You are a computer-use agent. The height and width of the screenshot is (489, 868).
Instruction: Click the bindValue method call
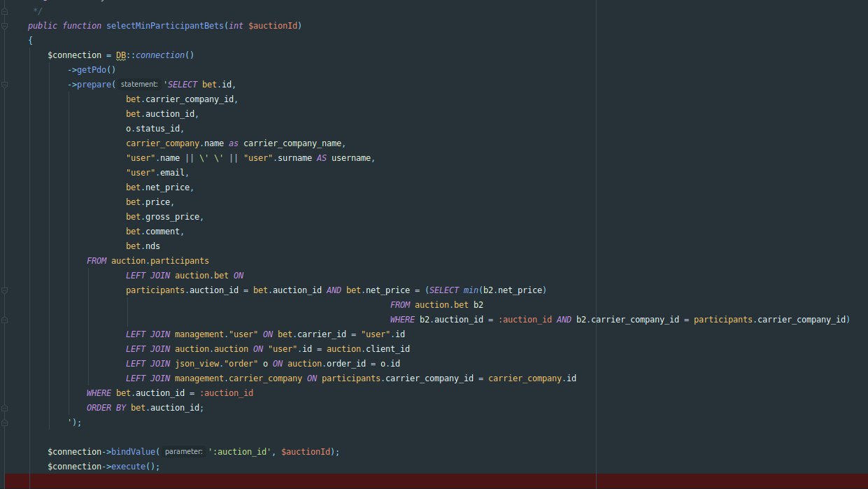134,451
